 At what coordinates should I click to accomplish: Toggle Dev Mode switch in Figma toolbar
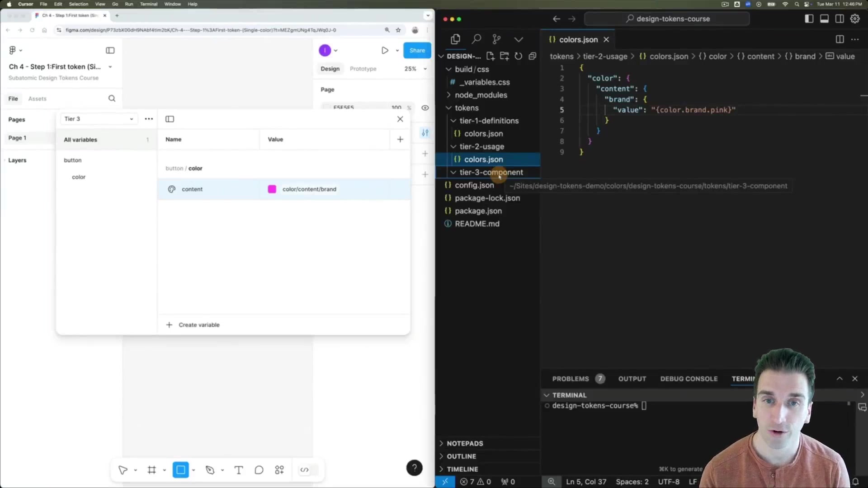point(309,470)
